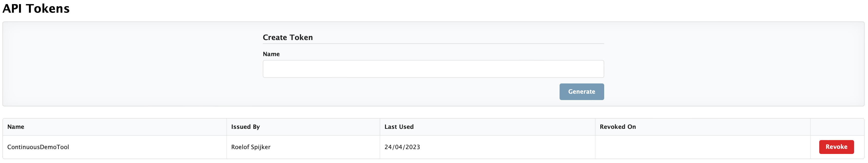
Task: Select the Revoked On column header
Action: 618,127
